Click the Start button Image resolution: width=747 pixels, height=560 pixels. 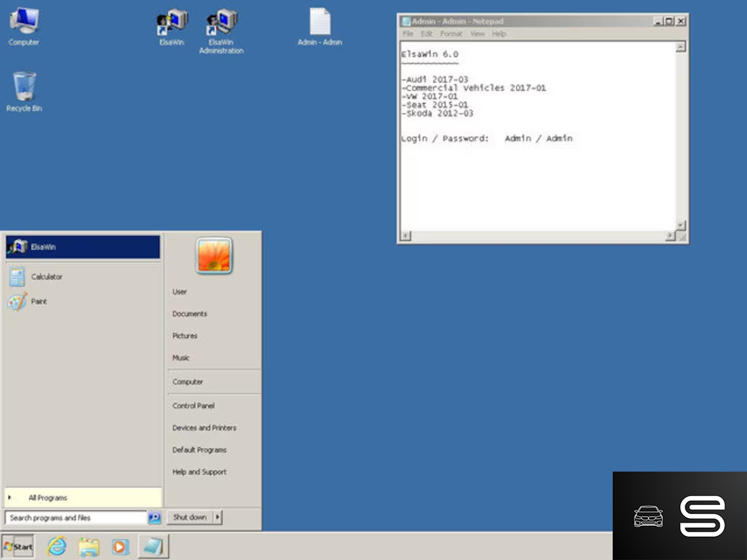click(x=18, y=546)
